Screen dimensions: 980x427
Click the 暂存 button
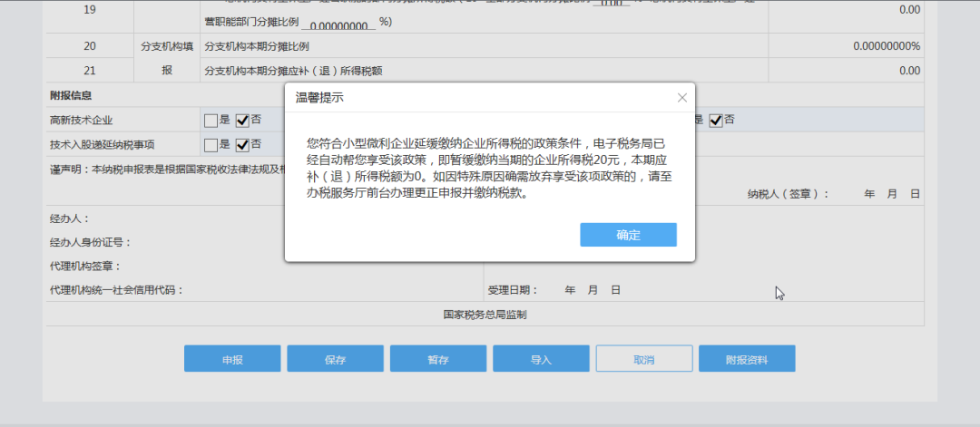(x=438, y=359)
